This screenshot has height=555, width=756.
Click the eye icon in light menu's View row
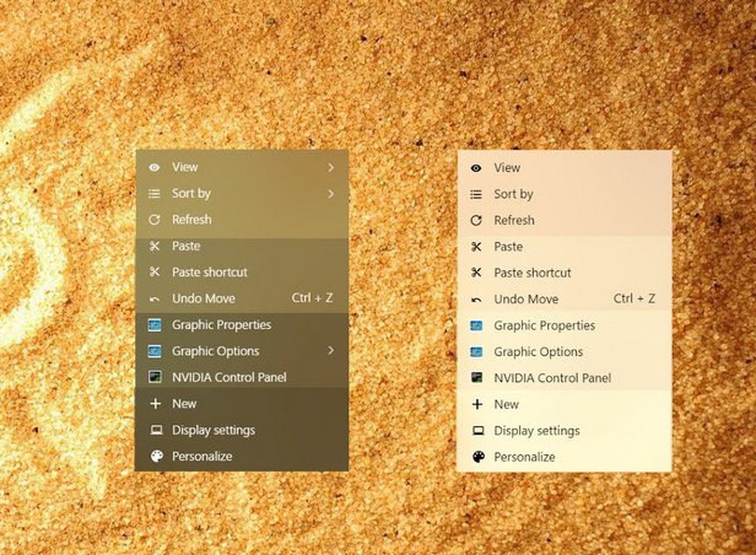point(476,168)
